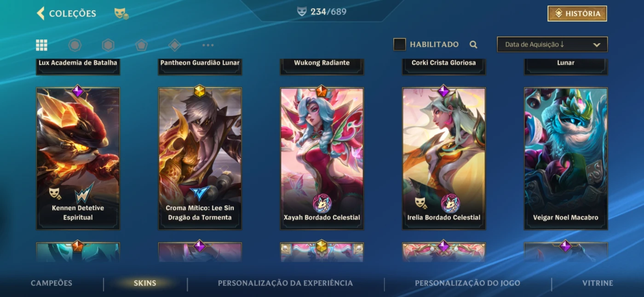Show more filters via three dots
Image resolution: width=644 pixels, height=297 pixels.
pos(208,45)
